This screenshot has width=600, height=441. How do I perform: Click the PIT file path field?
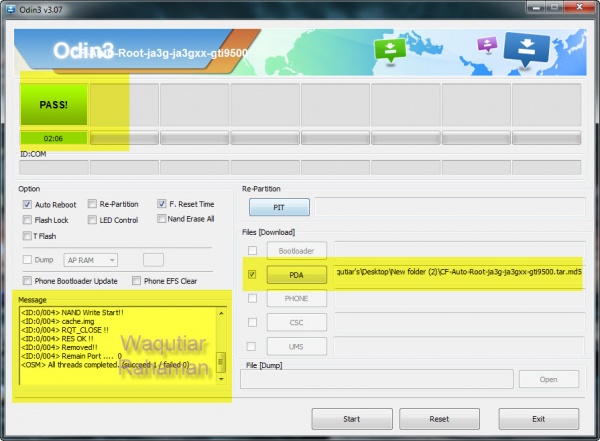pos(450,207)
